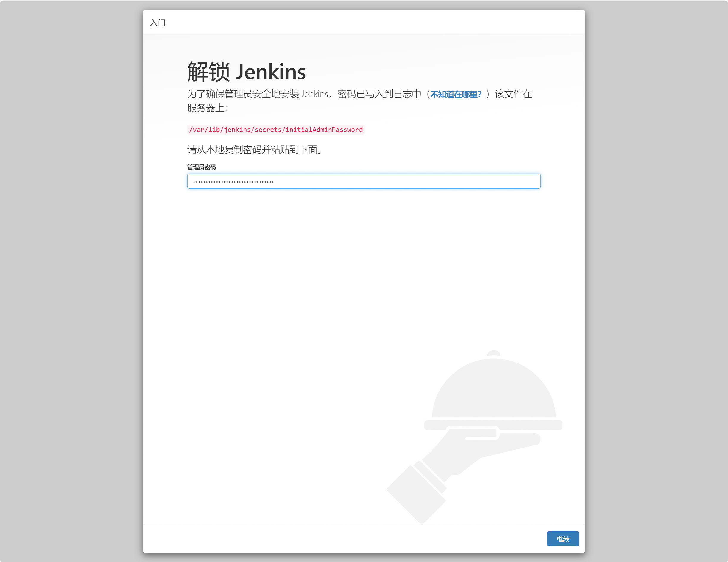Image resolution: width=728 pixels, height=562 pixels.
Task: Click the knob atop the cloche icon
Action: pyautogui.click(x=493, y=353)
